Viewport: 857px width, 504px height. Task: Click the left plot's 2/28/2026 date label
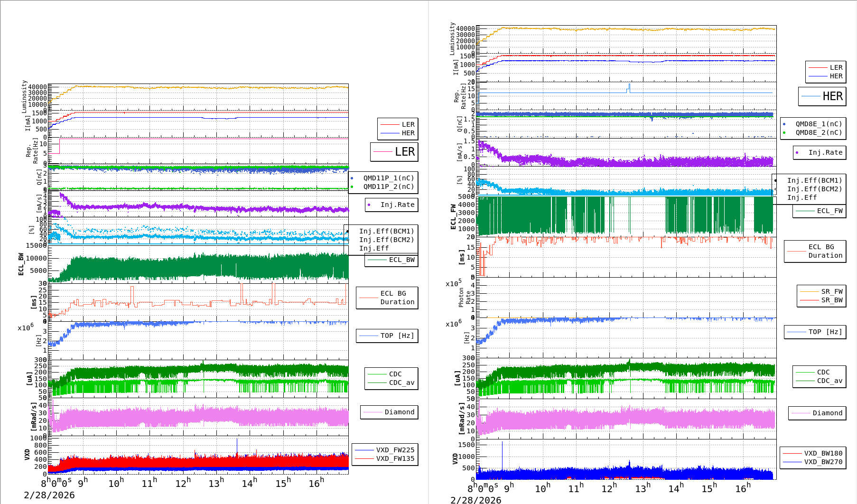point(49,495)
